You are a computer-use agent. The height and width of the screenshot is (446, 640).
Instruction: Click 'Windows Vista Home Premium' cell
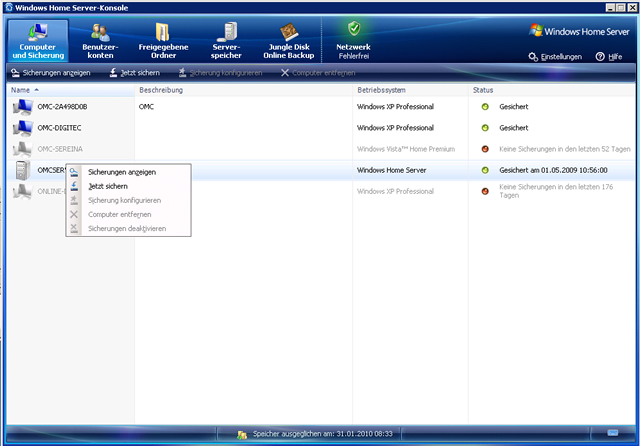(x=406, y=149)
